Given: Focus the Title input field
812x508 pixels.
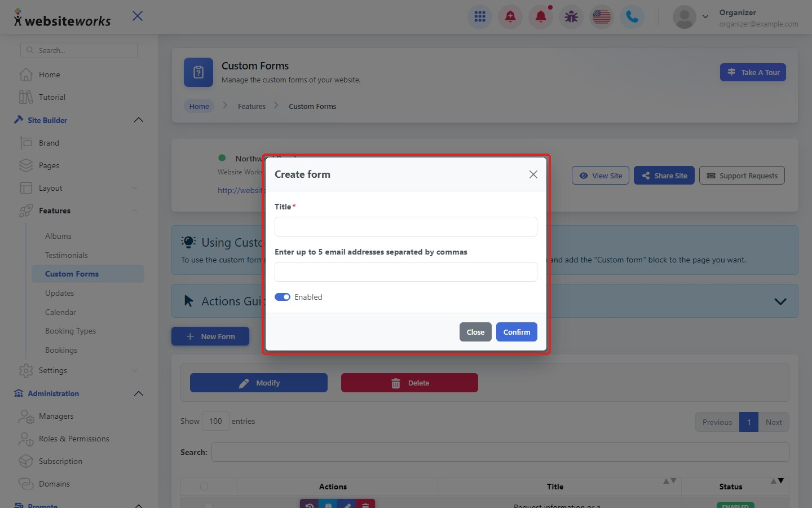Looking at the screenshot, I should tap(406, 226).
